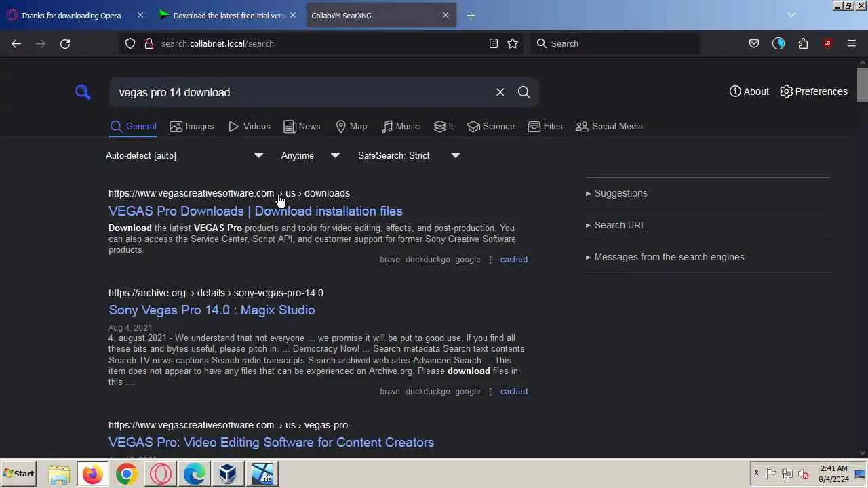
Task: Open Preferences settings link
Action: pyautogui.click(x=814, y=91)
